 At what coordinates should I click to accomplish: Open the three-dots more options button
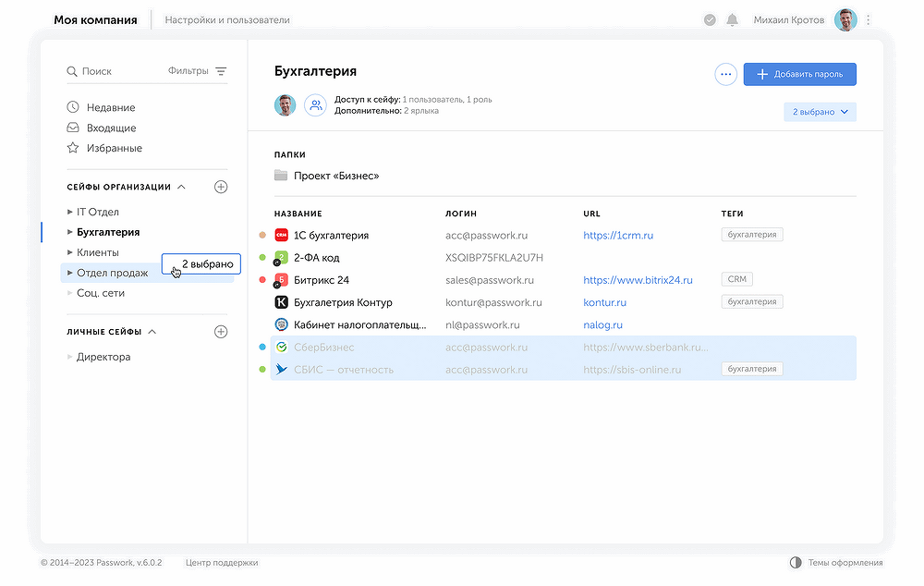pyautogui.click(x=725, y=75)
